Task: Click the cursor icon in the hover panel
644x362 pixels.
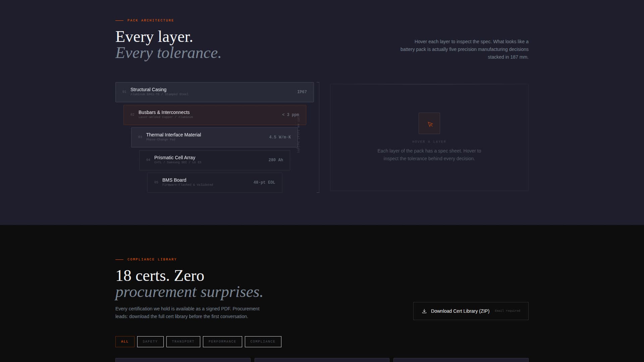Action: click(x=429, y=123)
